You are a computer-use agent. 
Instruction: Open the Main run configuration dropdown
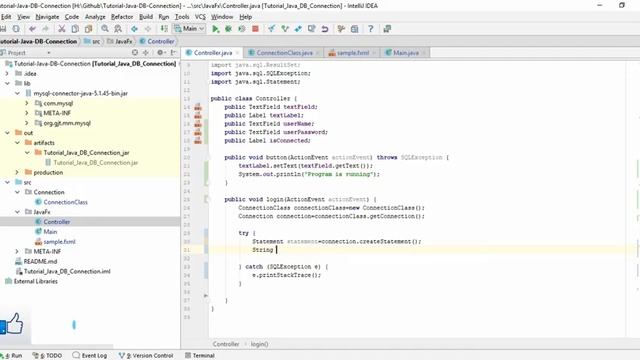point(189,29)
